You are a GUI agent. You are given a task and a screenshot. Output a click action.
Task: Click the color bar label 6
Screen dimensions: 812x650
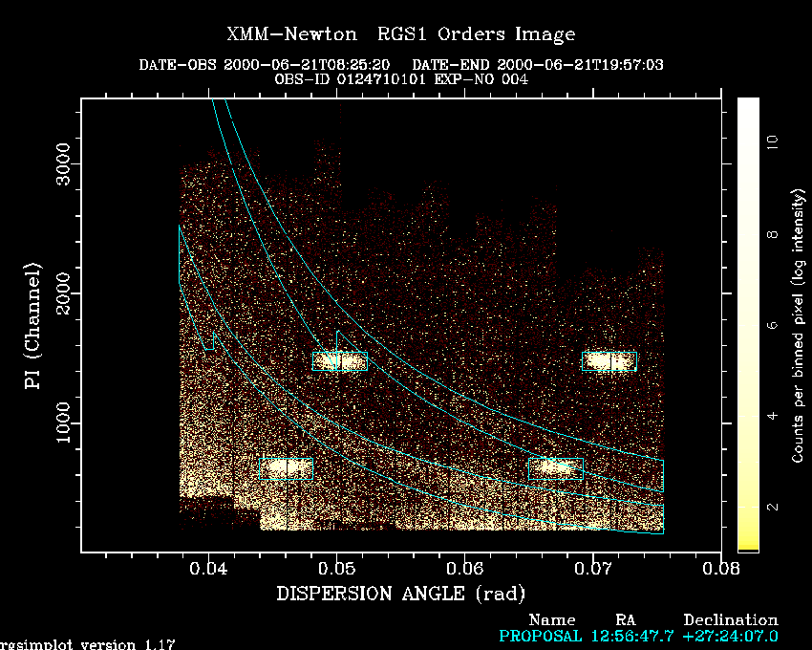(772, 325)
